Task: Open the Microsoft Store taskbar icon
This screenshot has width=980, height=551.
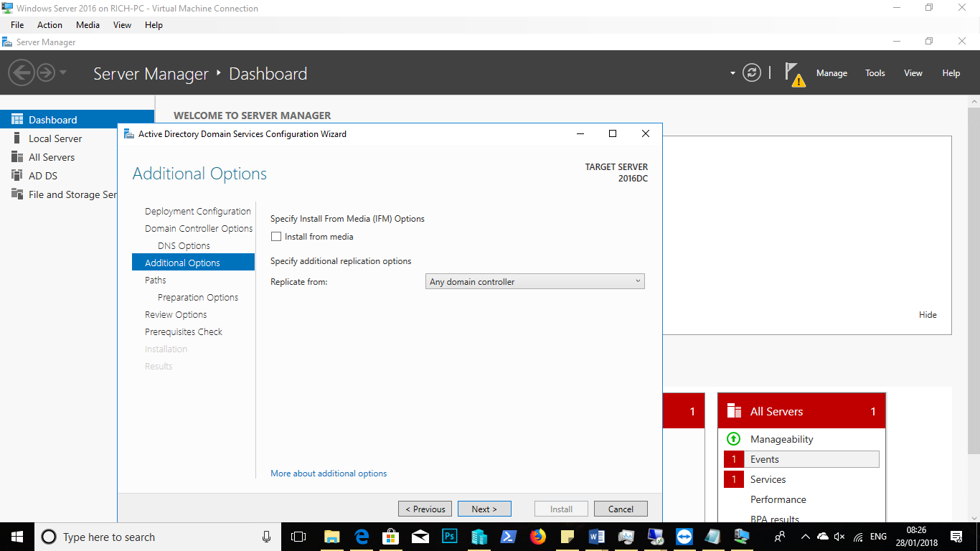Action: 390,537
